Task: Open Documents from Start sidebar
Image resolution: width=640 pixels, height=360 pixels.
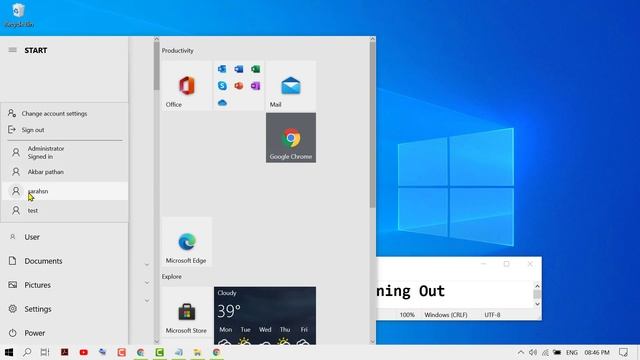Action: point(64,261)
